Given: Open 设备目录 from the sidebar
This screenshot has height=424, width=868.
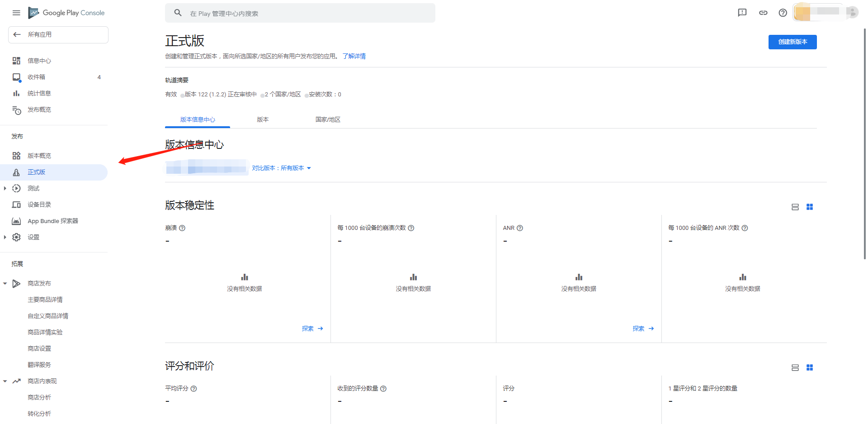Looking at the screenshot, I should [39, 204].
